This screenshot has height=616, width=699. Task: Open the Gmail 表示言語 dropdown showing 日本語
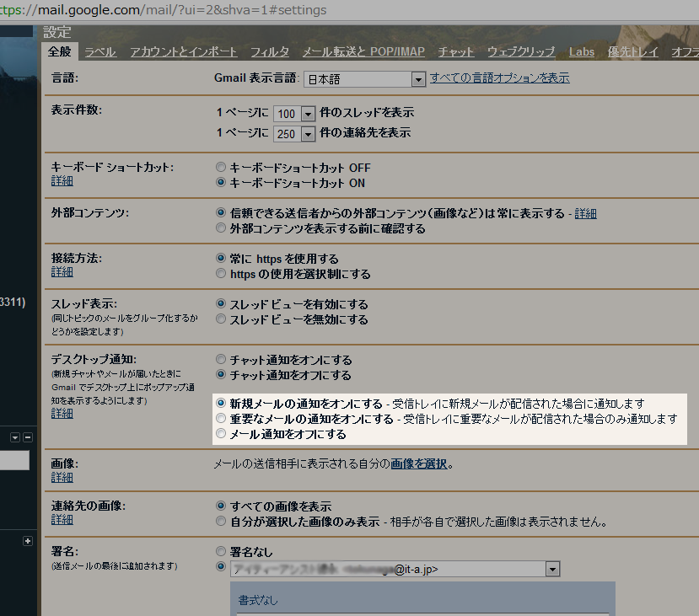(x=364, y=79)
